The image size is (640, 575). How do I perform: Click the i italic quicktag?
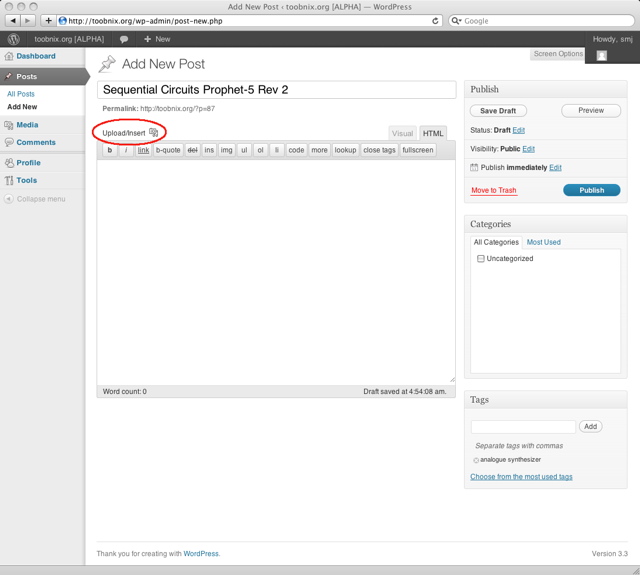coord(126,150)
